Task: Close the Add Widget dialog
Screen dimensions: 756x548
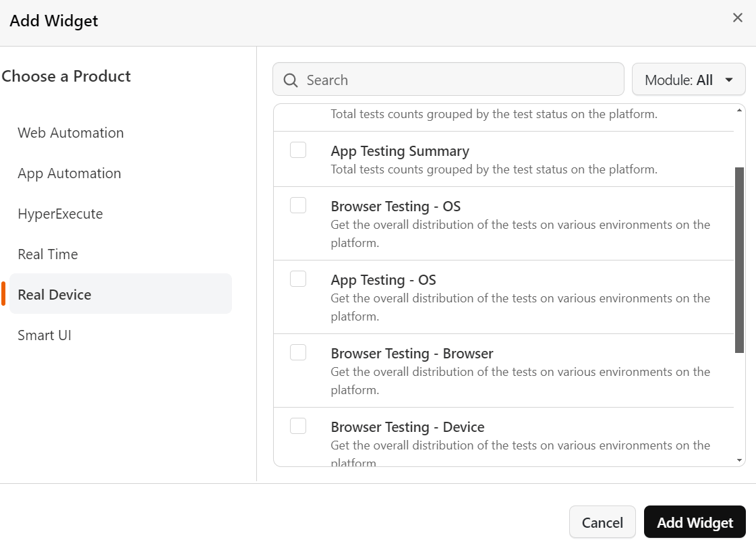Action: click(738, 18)
